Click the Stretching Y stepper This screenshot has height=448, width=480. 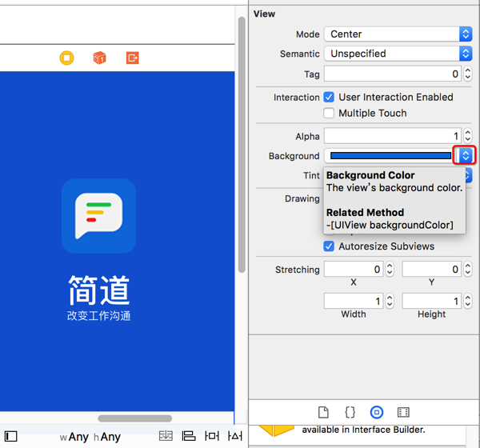pyautogui.click(x=467, y=269)
